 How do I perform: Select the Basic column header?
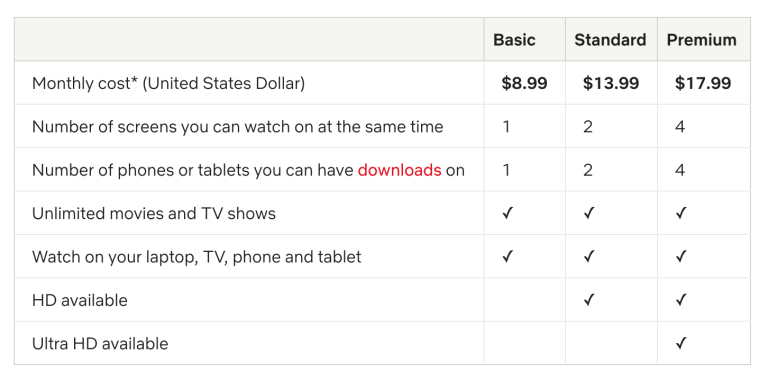[514, 40]
